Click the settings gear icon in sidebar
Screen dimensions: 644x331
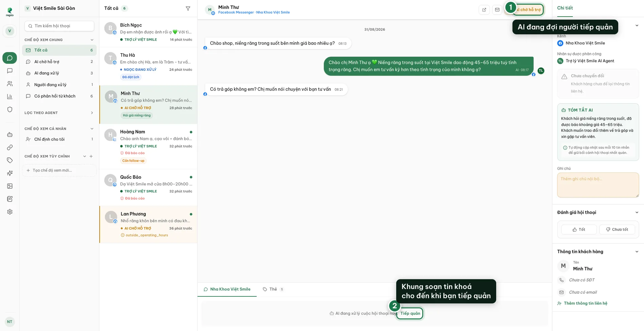(x=9, y=212)
